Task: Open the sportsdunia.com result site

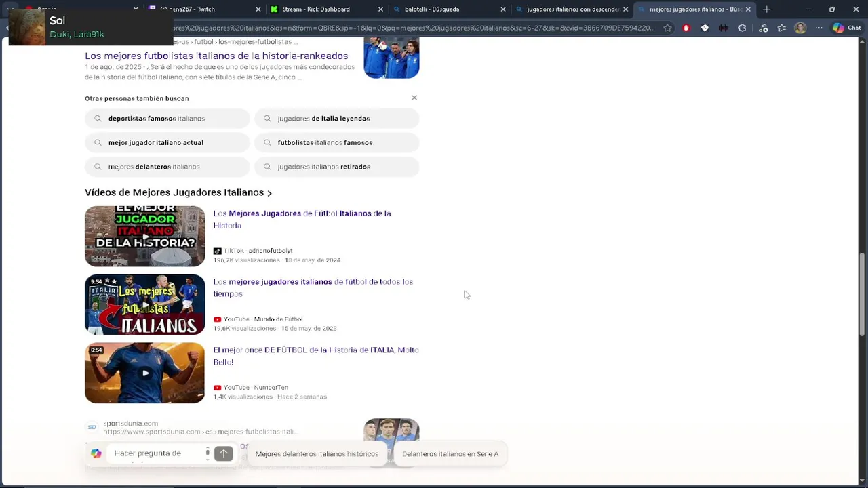Action: [130, 423]
